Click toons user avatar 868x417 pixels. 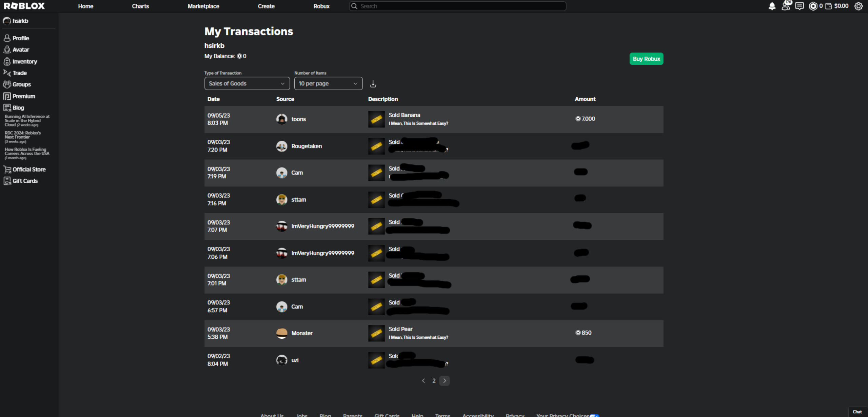(x=282, y=119)
